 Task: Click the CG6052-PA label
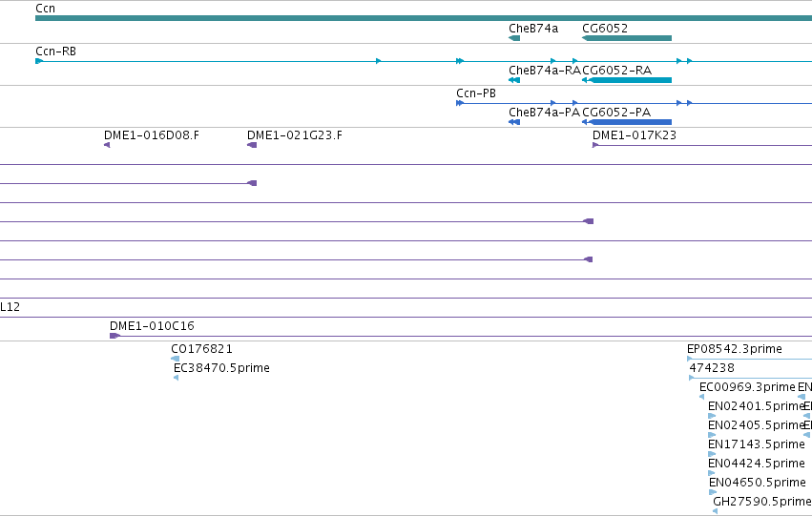tap(616, 113)
